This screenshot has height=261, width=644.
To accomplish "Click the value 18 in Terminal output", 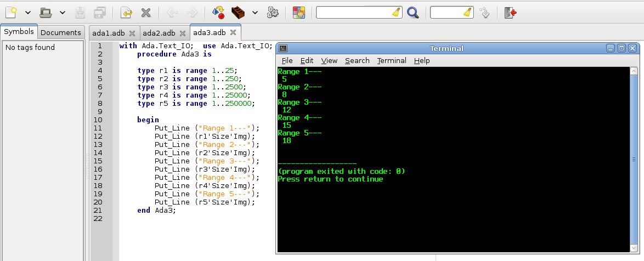I will pyautogui.click(x=287, y=141).
